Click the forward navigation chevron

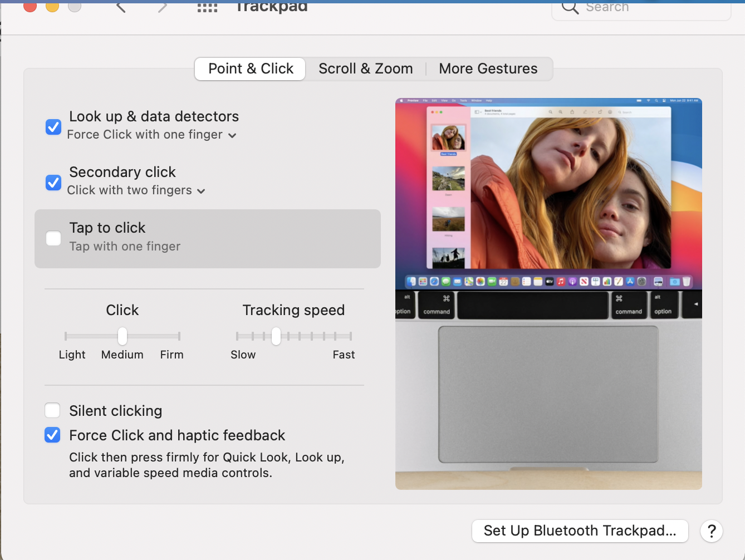[x=162, y=7]
